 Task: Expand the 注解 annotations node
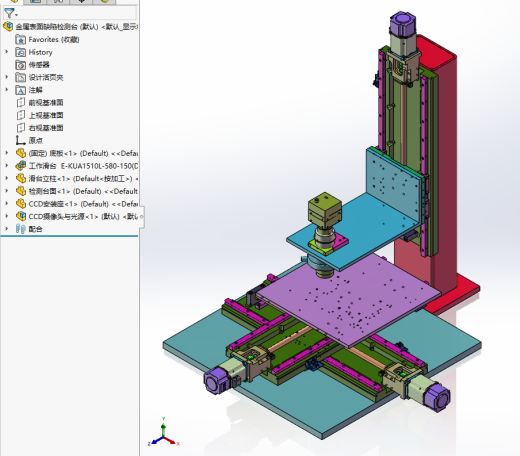click(x=7, y=90)
